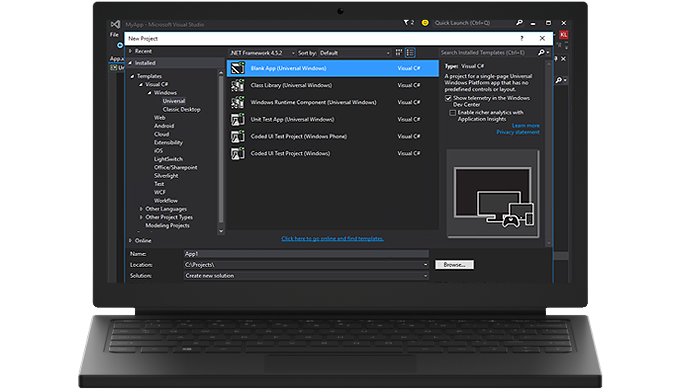Expand Other Languages node
696x390 pixels.
tap(141, 209)
